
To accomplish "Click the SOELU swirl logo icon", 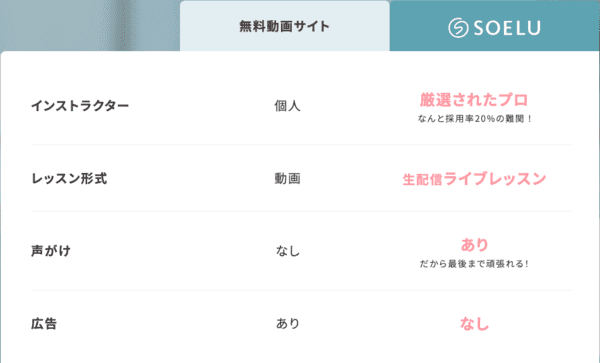I will (458, 28).
